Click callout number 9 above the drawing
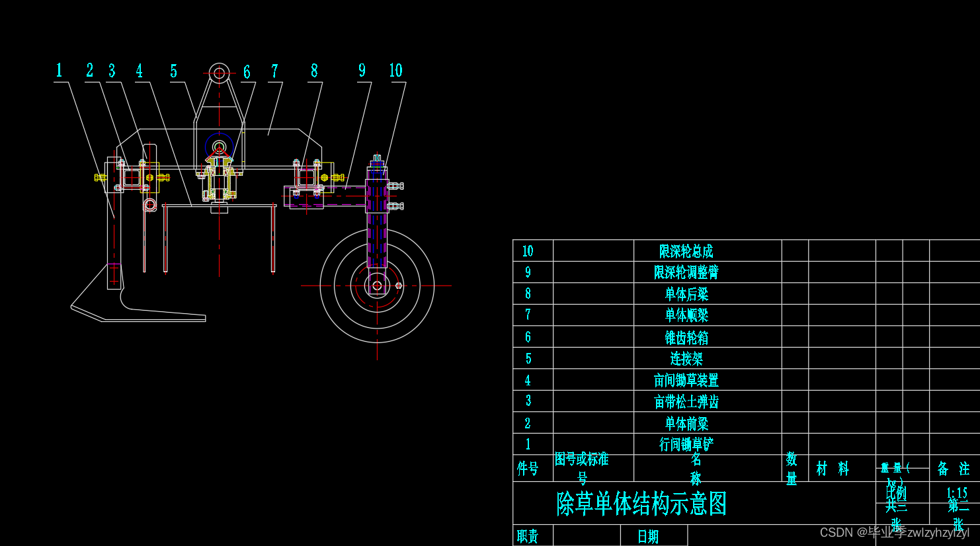 (x=362, y=71)
